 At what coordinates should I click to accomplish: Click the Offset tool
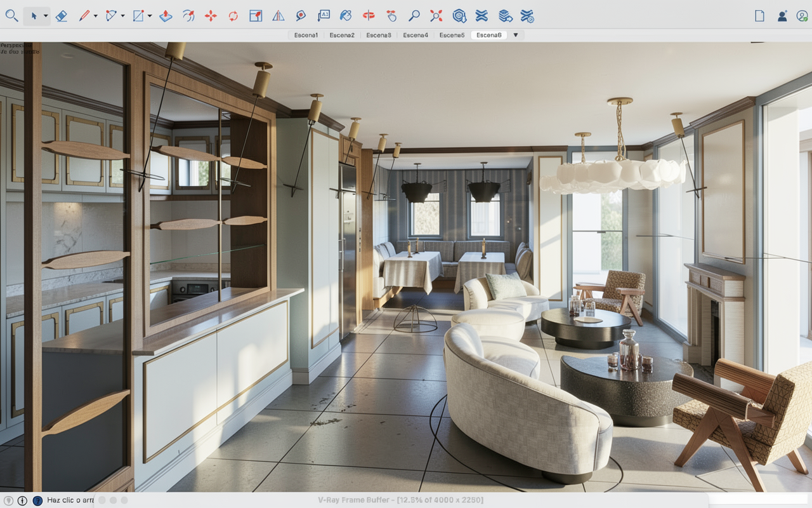coord(188,16)
